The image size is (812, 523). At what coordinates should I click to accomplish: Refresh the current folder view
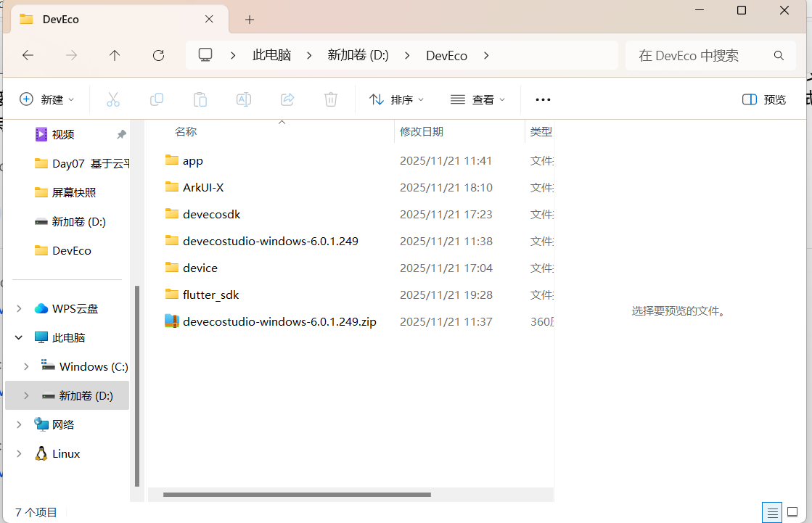click(158, 55)
